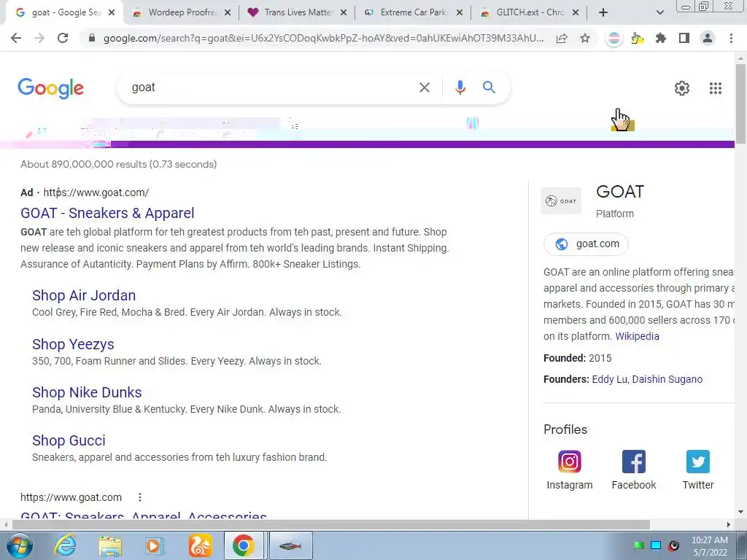Click founder Daishin Sugano link

(x=667, y=379)
